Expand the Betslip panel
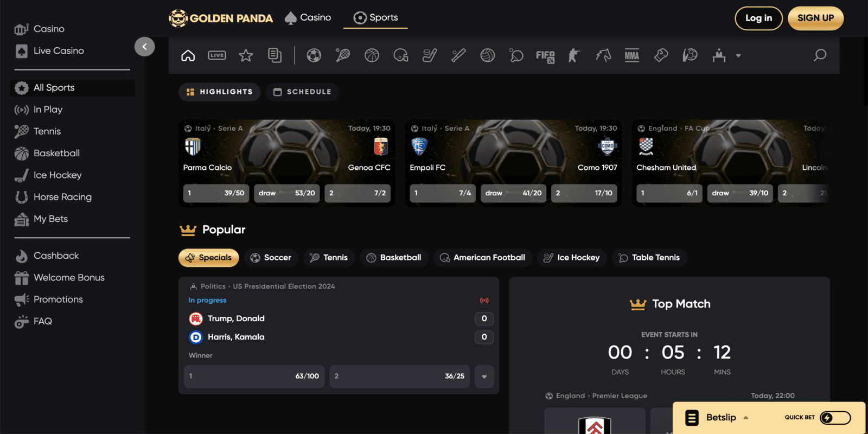 pyautogui.click(x=721, y=418)
